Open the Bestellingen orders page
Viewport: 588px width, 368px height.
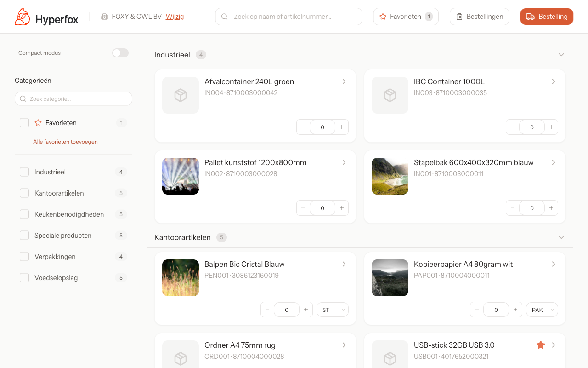479,17
